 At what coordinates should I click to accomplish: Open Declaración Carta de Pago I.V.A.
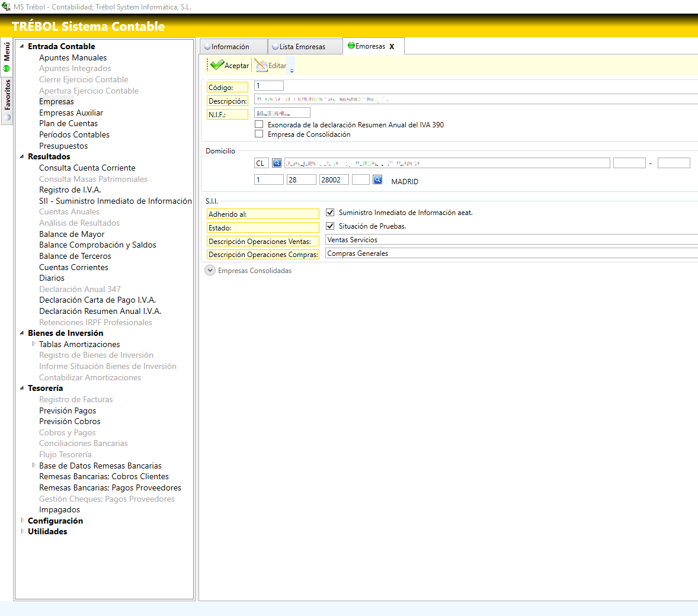[98, 300]
